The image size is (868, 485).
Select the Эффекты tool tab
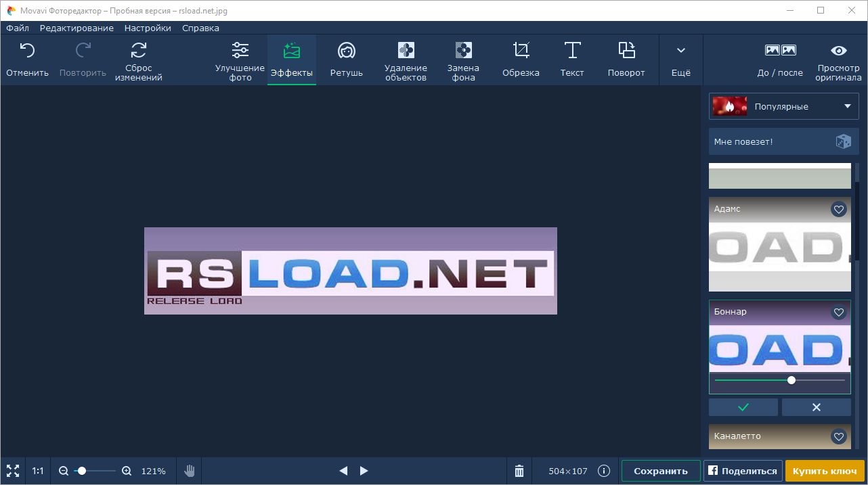point(292,60)
